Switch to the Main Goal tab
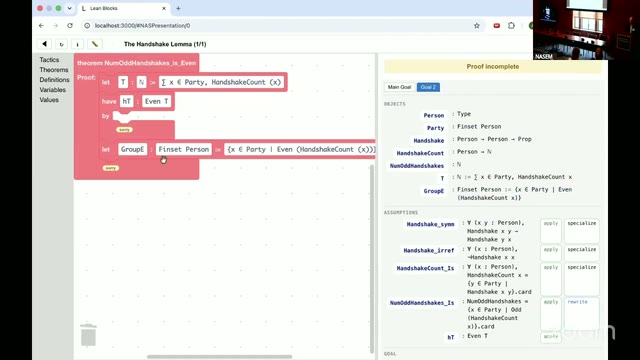640x360 pixels. tap(399, 87)
